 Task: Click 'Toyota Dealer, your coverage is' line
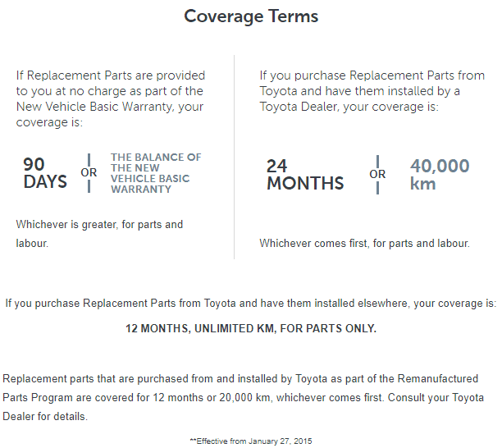349,107
